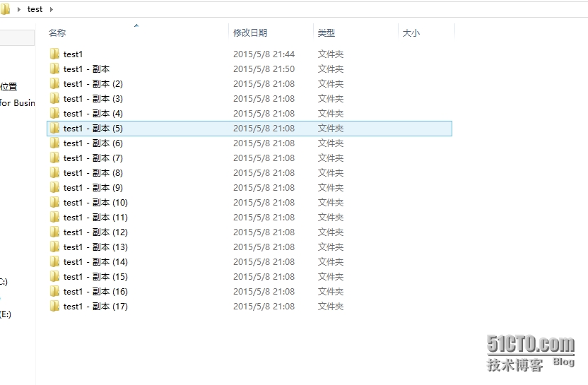Select the name test1 - 副本
The height and width of the screenshot is (385, 588).
click(x=87, y=69)
